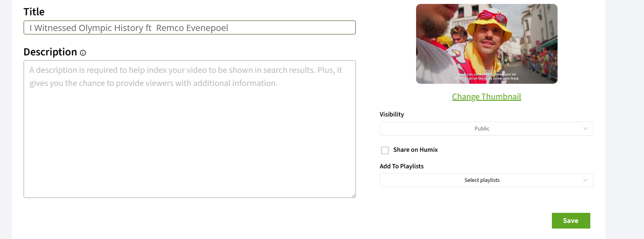
Task: Click the video thumbnail preview image
Action: click(486, 44)
